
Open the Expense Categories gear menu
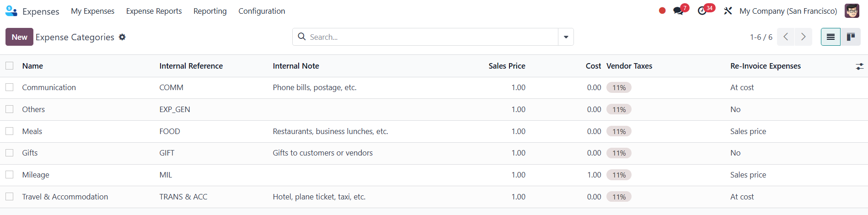point(122,37)
